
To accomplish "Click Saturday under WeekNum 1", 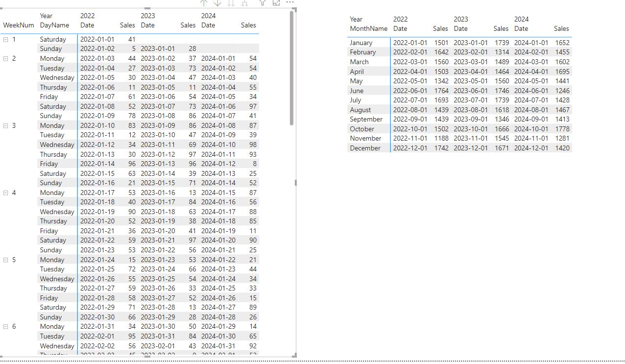I will pos(53,39).
